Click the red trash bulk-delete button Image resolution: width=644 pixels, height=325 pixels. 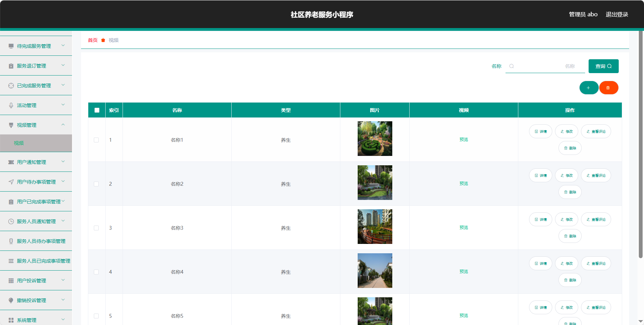click(x=609, y=88)
